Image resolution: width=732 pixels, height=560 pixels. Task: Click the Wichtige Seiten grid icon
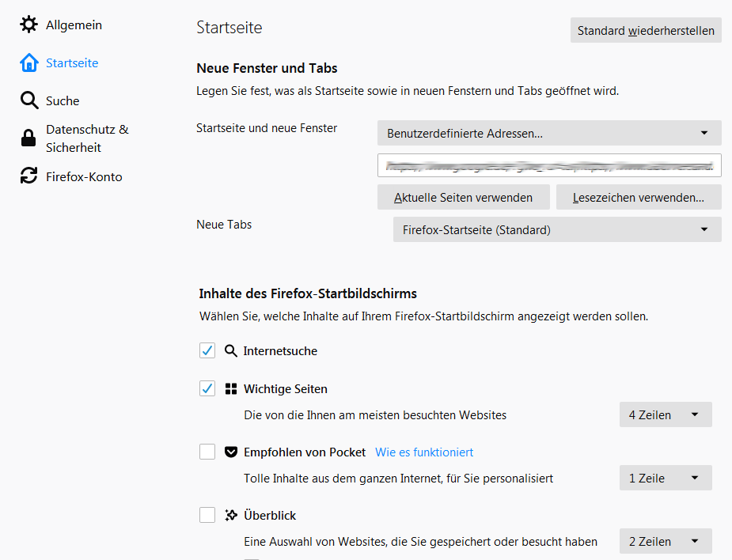[x=230, y=388]
